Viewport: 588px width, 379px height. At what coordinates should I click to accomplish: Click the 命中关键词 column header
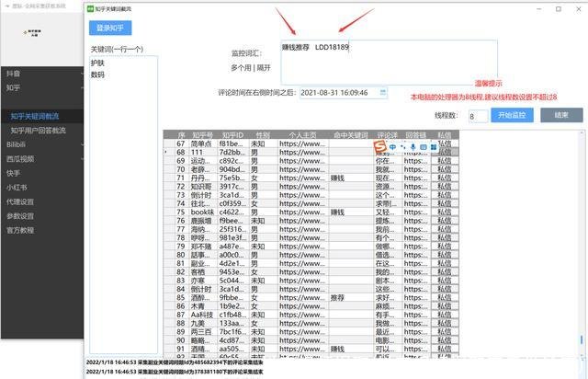point(351,135)
